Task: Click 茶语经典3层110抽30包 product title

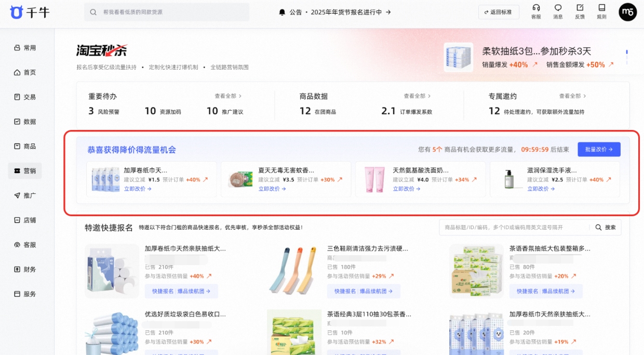Action: click(369, 314)
